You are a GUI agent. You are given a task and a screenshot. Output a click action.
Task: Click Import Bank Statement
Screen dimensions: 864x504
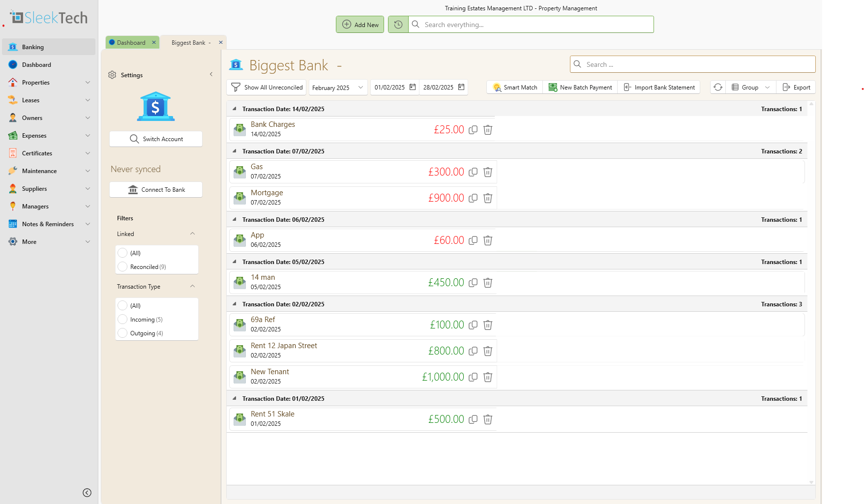coord(659,87)
